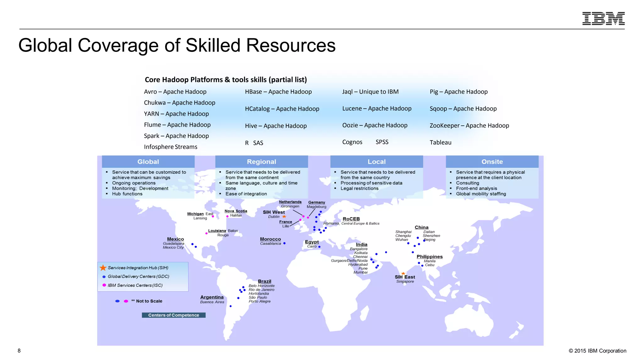Click the Michigan map label

(196, 214)
